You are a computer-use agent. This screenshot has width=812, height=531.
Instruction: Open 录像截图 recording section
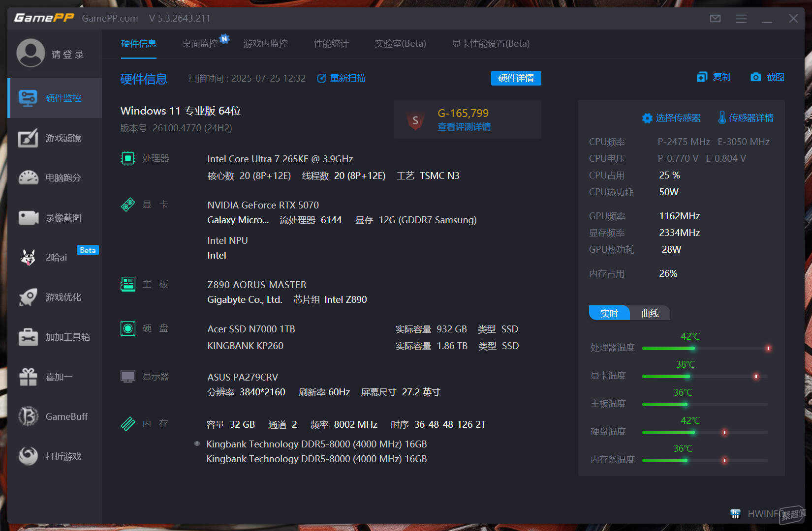(55, 217)
